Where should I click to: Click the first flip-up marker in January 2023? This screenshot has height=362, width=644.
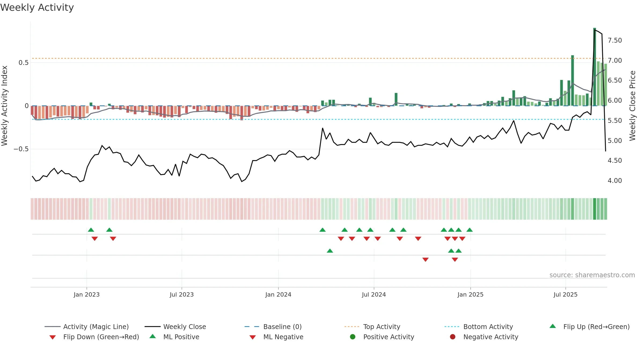point(91,230)
